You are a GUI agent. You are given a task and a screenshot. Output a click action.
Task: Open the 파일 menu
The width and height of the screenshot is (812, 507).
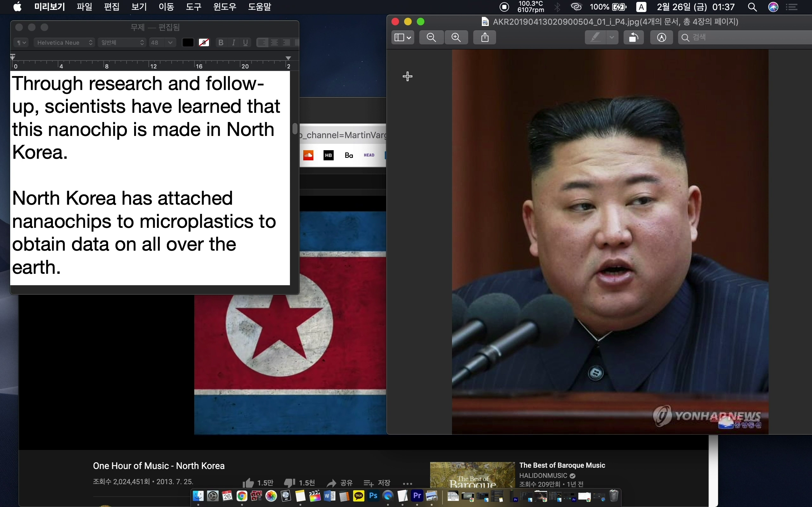pyautogui.click(x=84, y=7)
